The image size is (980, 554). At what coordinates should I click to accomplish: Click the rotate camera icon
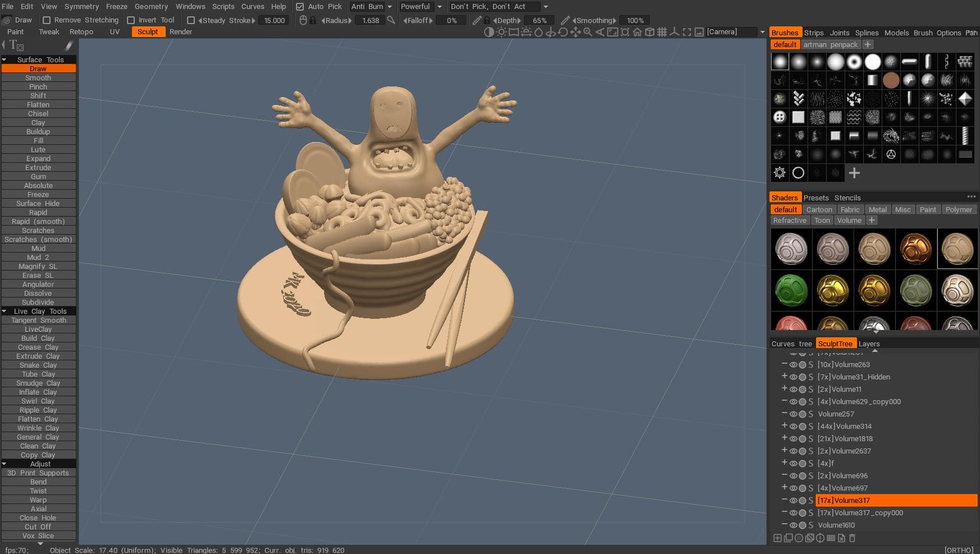pyautogui.click(x=563, y=32)
